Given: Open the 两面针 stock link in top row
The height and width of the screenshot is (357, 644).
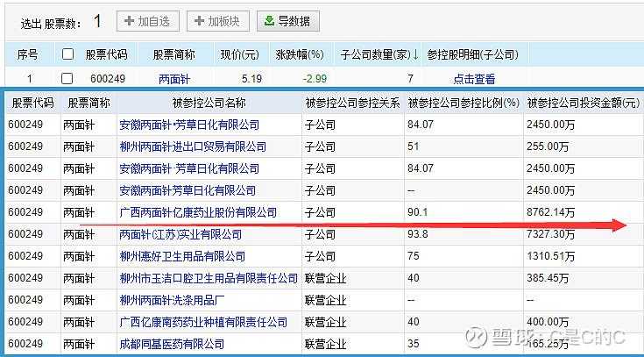Looking at the screenshot, I should (174, 79).
